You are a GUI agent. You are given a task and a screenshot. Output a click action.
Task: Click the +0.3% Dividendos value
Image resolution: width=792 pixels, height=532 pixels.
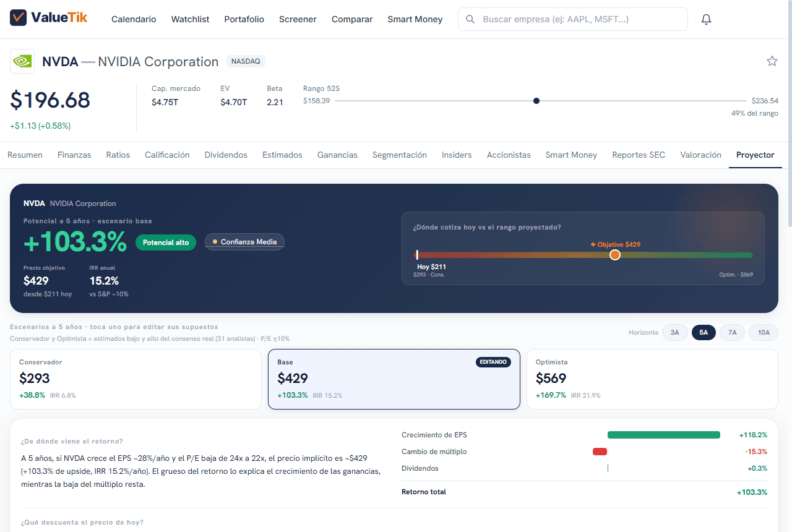(x=757, y=468)
